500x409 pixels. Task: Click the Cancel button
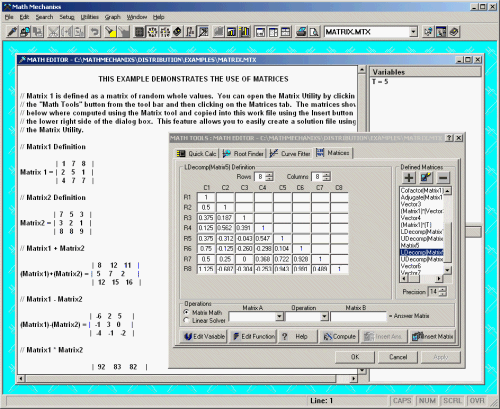pos(398,357)
